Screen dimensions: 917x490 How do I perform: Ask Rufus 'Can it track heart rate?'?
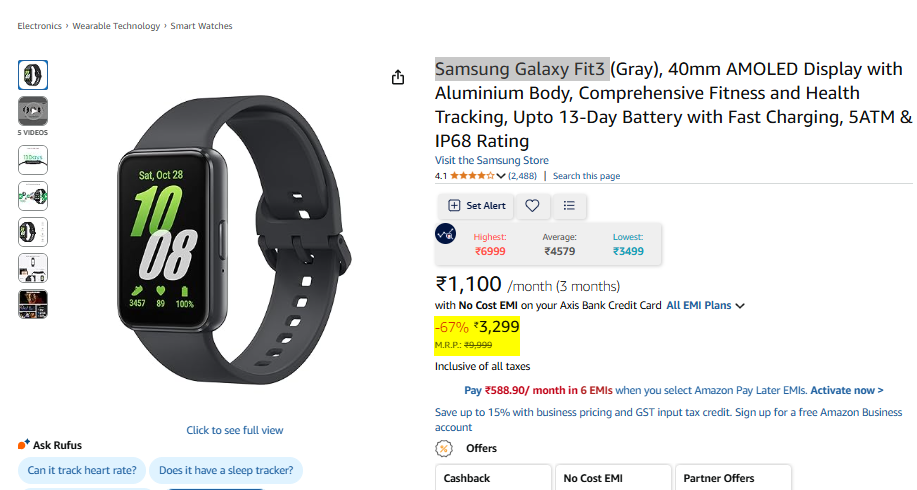click(x=82, y=470)
